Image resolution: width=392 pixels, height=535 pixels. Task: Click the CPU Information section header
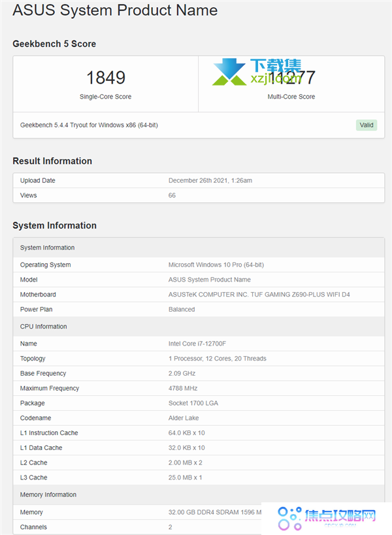tap(43, 327)
